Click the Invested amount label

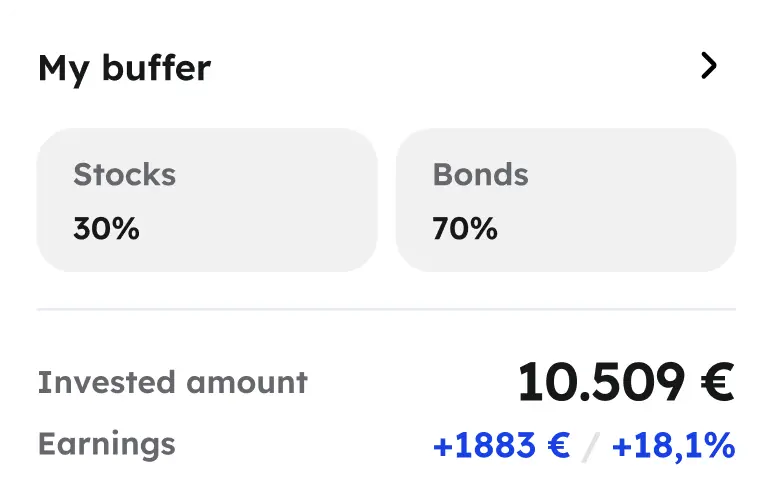[x=172, y=382]
